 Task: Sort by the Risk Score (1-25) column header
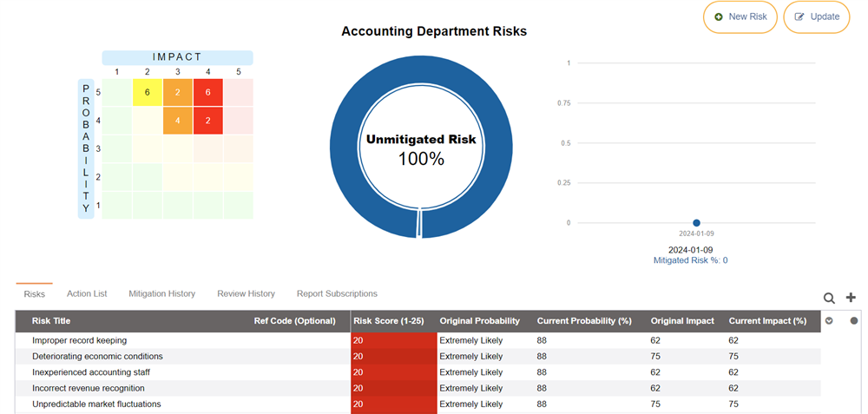388,321
